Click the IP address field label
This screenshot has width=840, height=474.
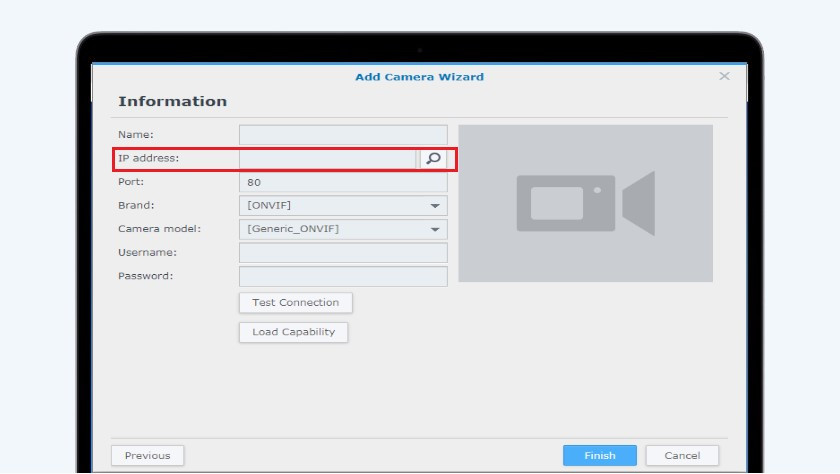148,159
